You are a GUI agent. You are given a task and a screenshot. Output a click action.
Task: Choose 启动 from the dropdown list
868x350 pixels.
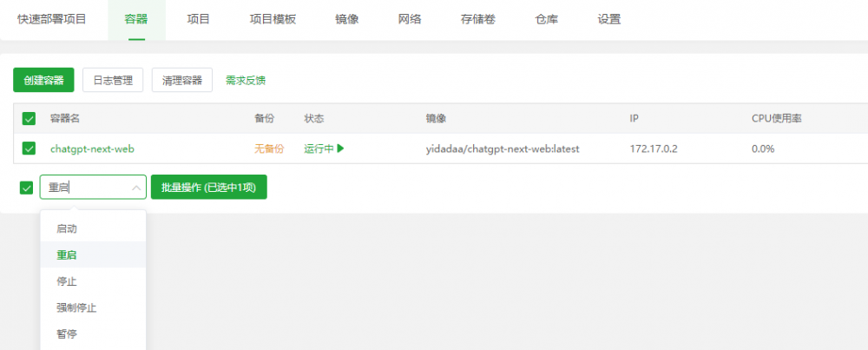point(67,228)
